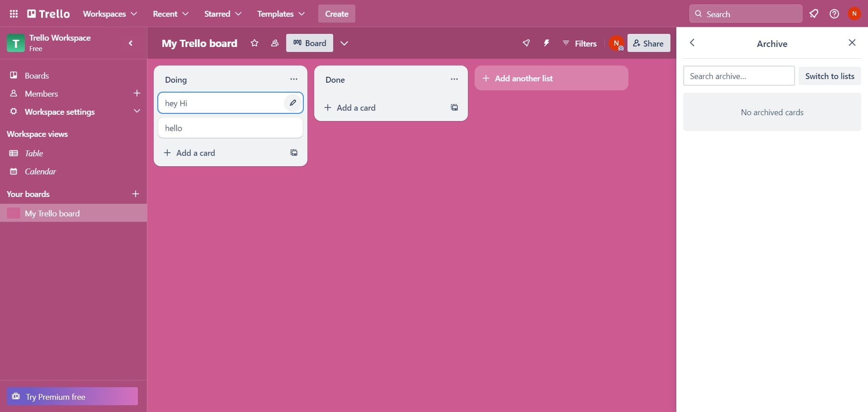Click the edit pencil on hey Hi card
Viewport: 868px width, 412px height.
click(x=293, y=103)
